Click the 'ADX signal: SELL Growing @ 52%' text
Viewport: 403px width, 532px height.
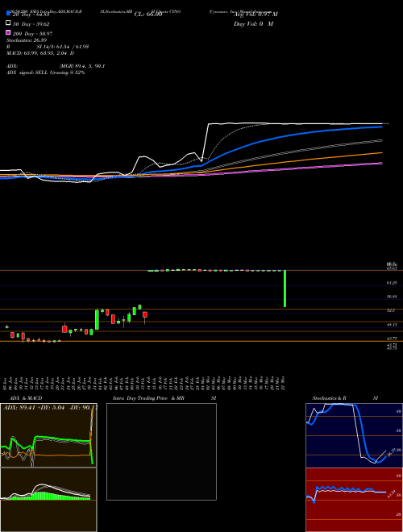click(45, 73)
